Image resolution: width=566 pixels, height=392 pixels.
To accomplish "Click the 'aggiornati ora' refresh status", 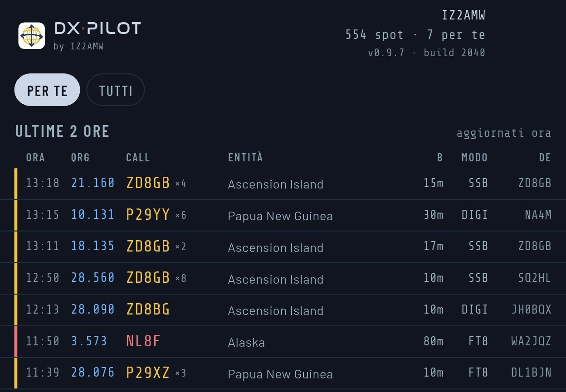I will pos(504,133).
